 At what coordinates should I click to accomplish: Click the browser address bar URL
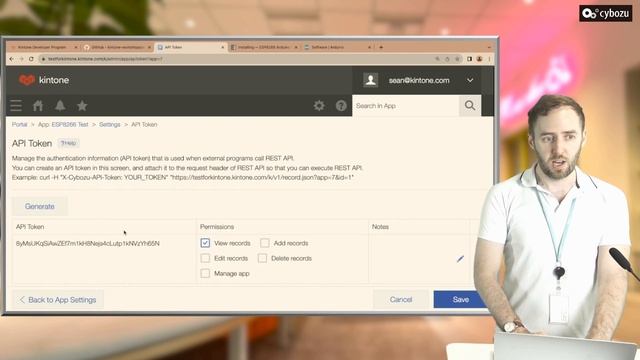point(105,59)
